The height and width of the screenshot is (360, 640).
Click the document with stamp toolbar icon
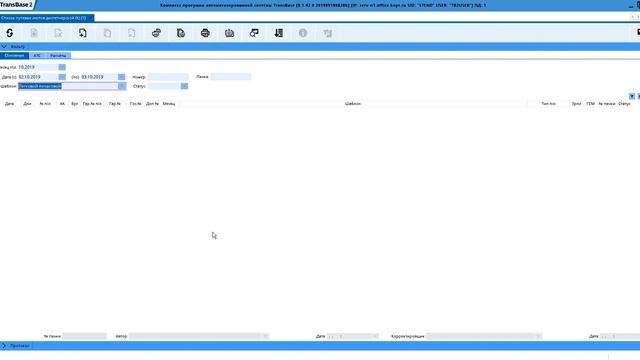point(181,33)
